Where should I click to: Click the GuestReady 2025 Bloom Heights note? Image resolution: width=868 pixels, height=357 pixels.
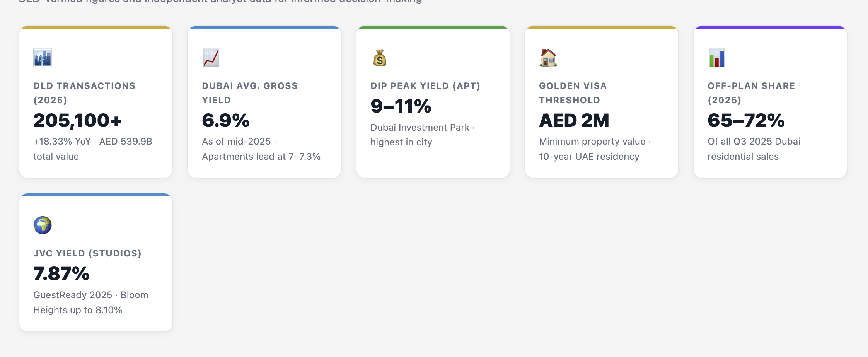pos(91,302)
